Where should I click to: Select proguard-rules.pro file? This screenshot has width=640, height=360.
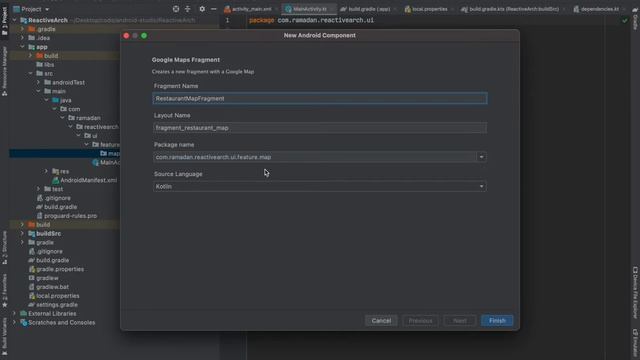67,216
